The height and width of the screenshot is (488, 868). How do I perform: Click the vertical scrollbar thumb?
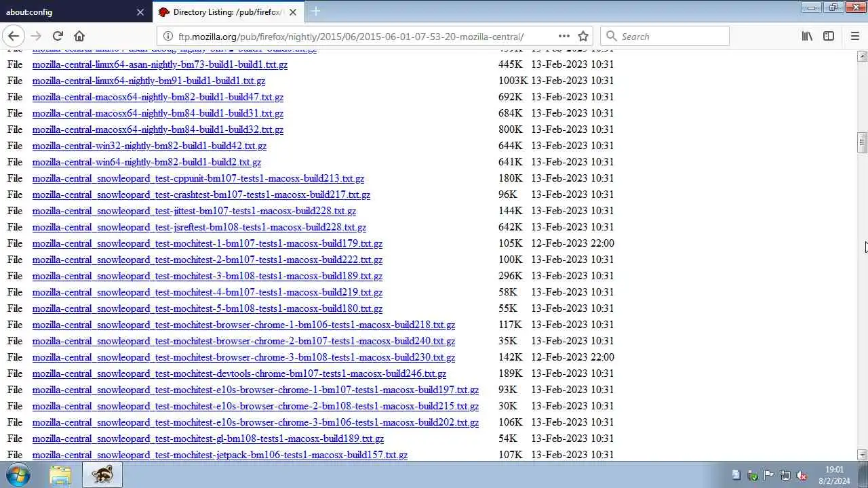tap(862, 142)
